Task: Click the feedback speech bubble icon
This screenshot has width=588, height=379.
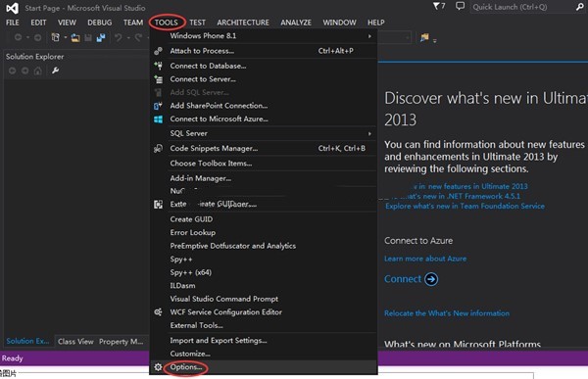Action: click(460, 6)
